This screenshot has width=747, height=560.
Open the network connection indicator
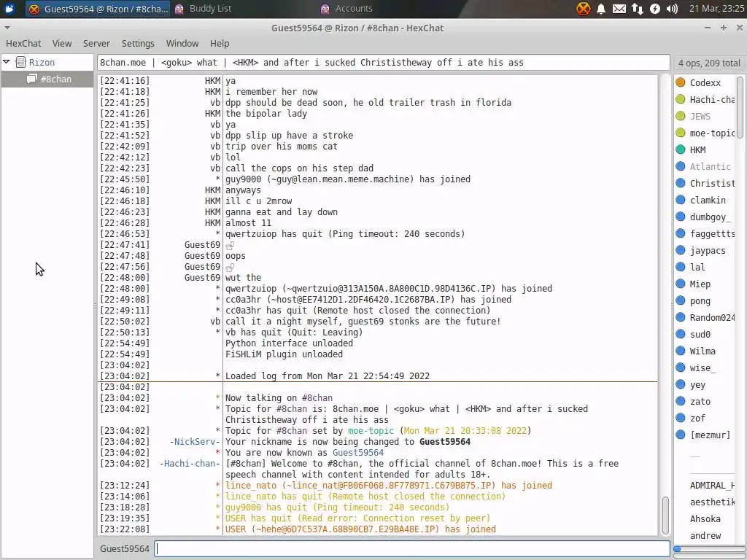click(637, 9)
